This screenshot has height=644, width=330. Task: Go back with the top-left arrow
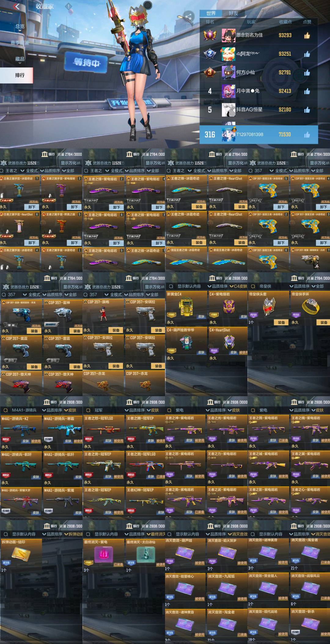click(16, 6)
